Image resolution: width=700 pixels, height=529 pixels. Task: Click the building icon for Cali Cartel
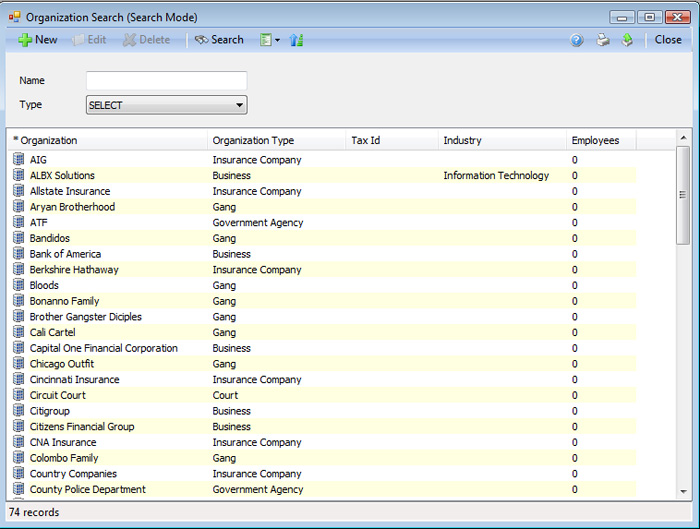click(18, 332)
